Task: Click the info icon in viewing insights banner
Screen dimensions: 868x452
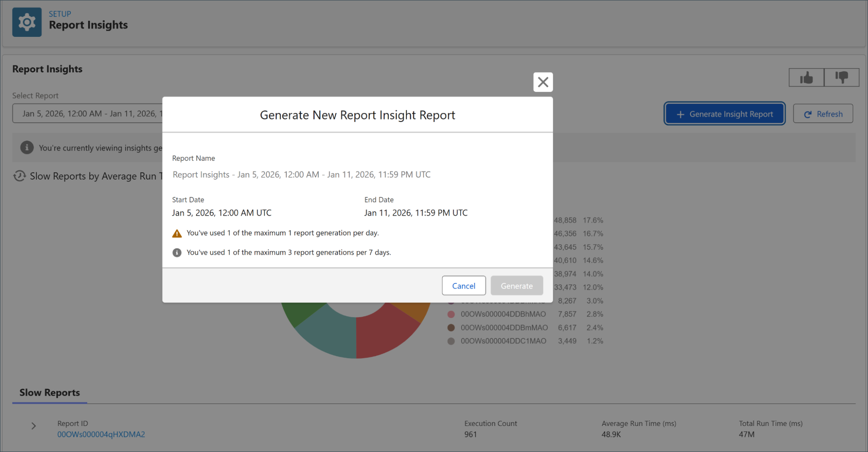Action: (27, 147)
